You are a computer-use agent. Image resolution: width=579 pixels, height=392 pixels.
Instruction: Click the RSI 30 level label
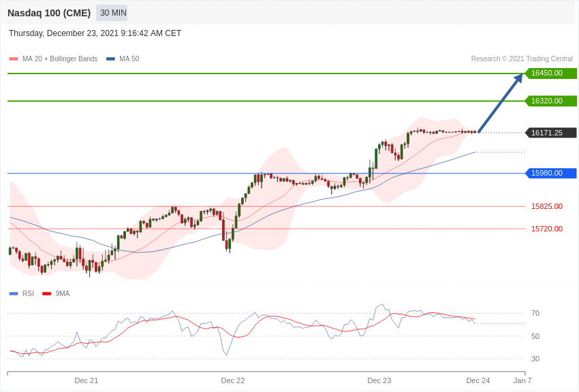coord(535,359)
